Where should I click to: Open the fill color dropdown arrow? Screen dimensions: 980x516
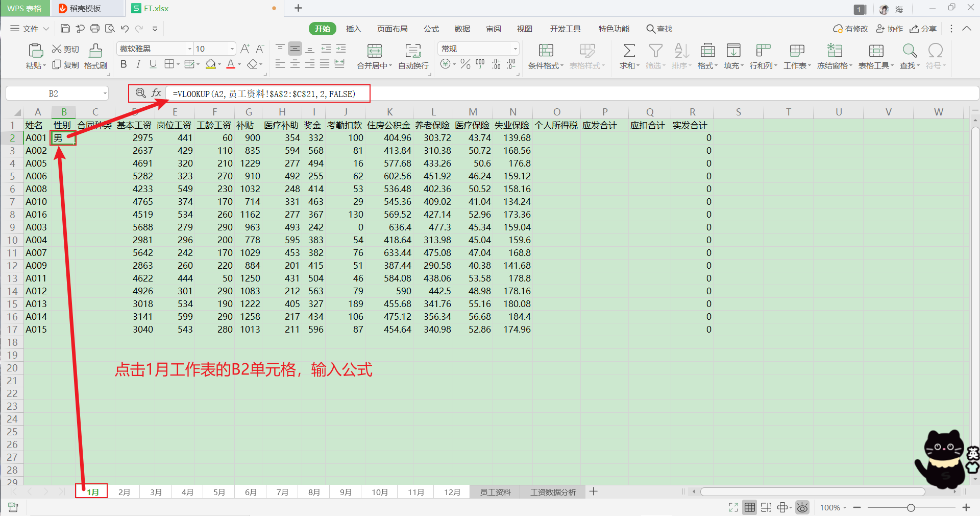pos(219,64)
